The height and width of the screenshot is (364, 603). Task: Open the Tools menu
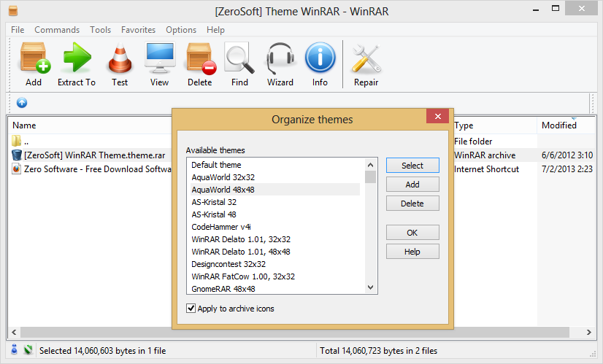click(100, 30)
